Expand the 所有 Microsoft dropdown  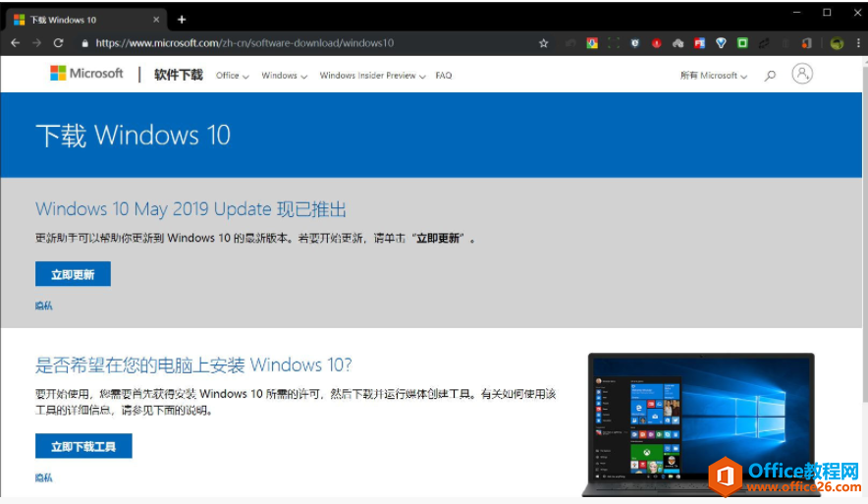tap(713, 76)
